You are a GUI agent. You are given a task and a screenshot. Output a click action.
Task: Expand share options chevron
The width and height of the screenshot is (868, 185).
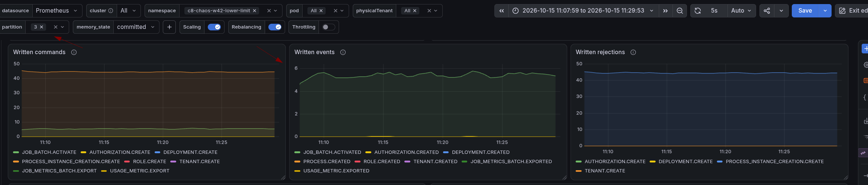(781, 11)
